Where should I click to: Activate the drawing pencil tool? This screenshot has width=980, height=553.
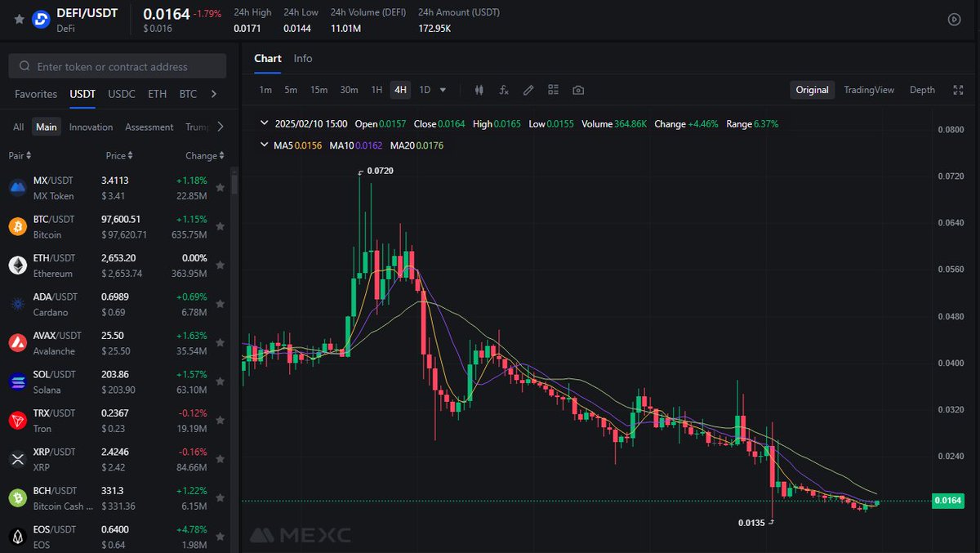[x=528, y=90]
